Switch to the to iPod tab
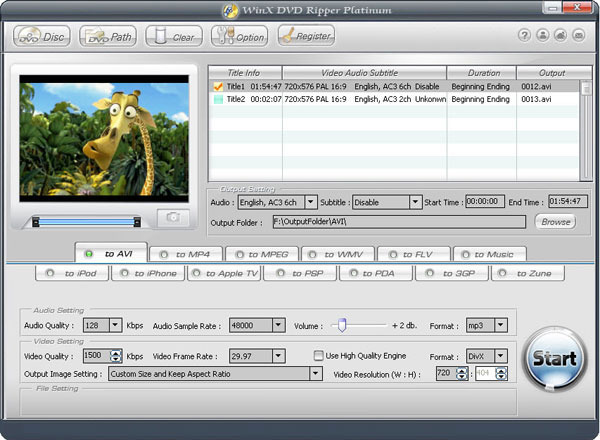Screen dimensions: 600x440 tap(72, 273)
